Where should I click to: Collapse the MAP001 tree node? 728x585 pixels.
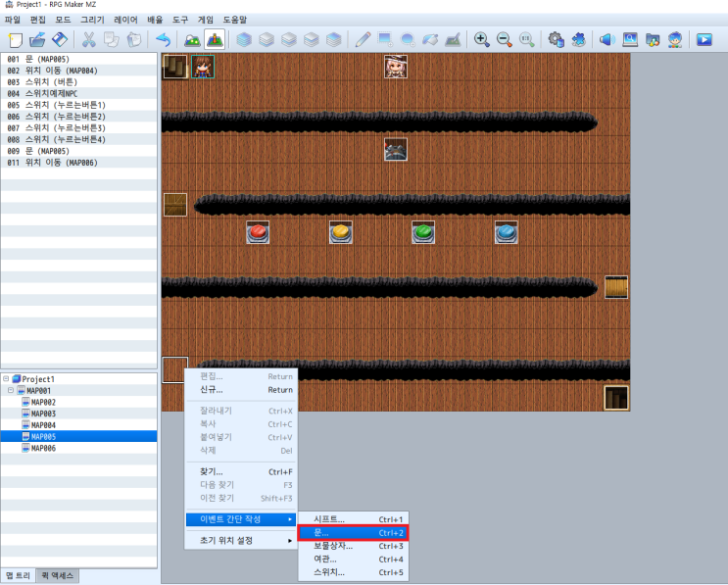tap(11, 390)
